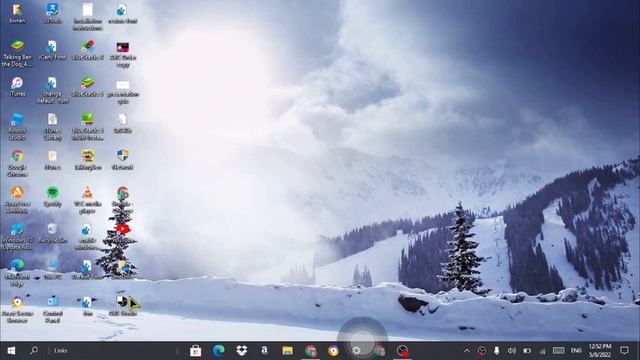Open the volume control in tray

click(511, 351)
